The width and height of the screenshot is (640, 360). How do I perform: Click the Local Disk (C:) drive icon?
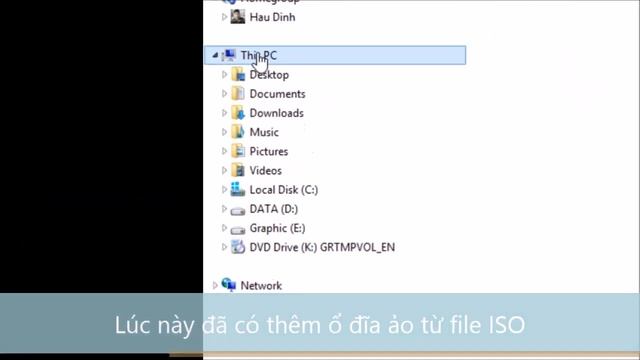coord(238,189)
